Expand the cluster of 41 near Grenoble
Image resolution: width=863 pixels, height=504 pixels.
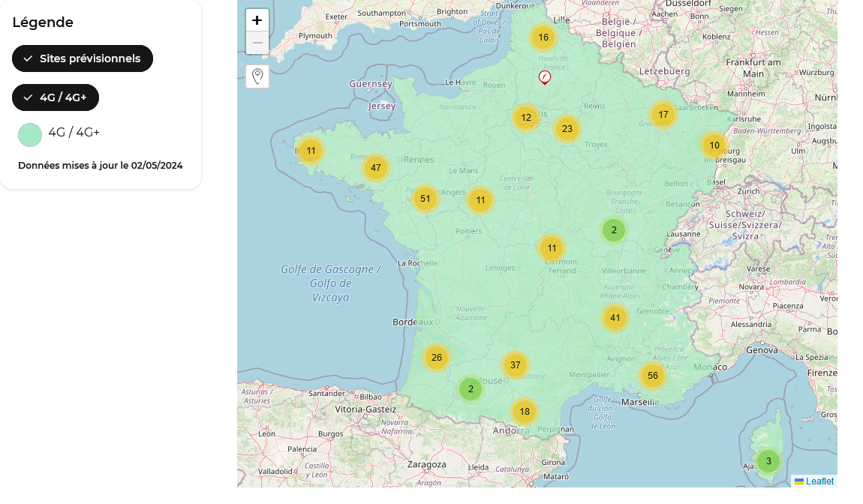(x=615, y=317)
